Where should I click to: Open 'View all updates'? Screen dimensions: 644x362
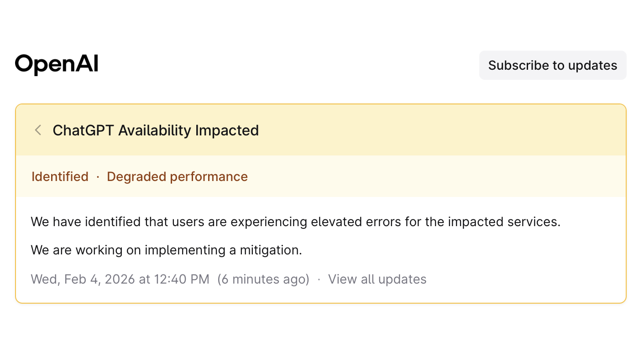[377, 279]
